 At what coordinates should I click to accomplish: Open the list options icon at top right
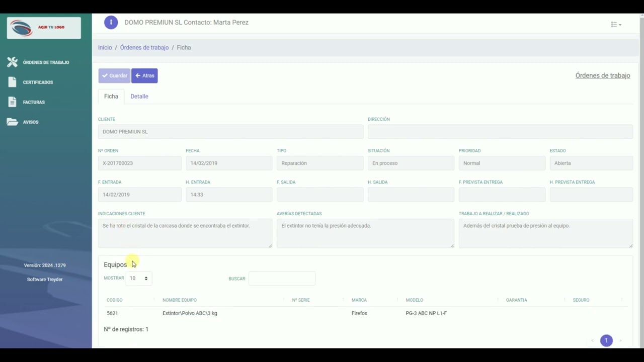tap(616, 24)
